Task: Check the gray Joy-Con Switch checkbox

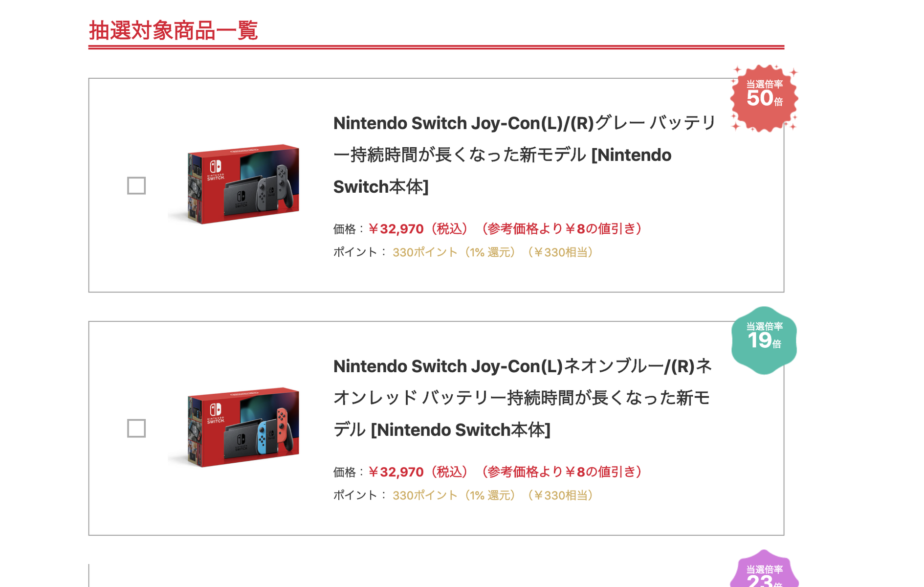Action: point(136,185)
